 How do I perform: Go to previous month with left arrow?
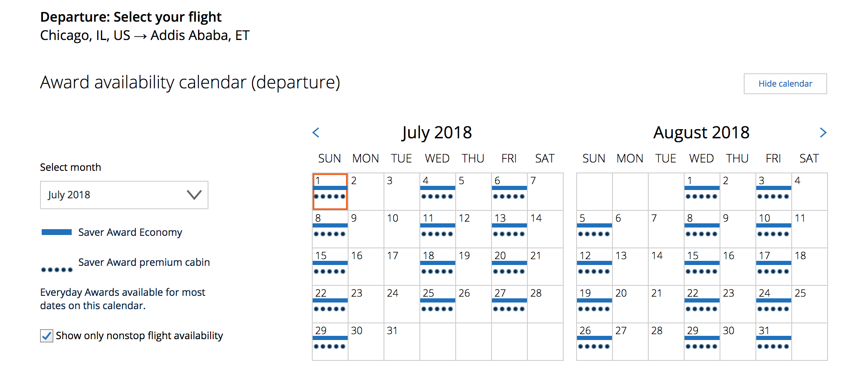click(x=316, y=132)
